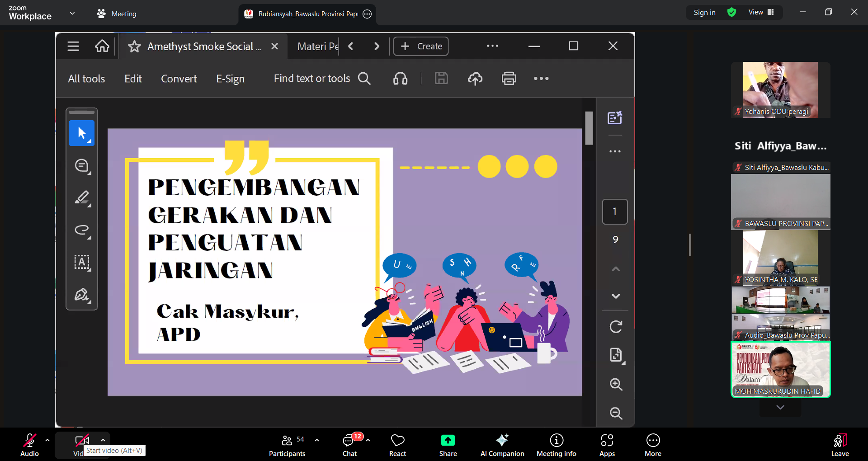Image resolution: width=868 pixels, height=461 pixels.
Task: Expand the Chat options arrow
Action: pyautogui.click(x=367, y=441)
